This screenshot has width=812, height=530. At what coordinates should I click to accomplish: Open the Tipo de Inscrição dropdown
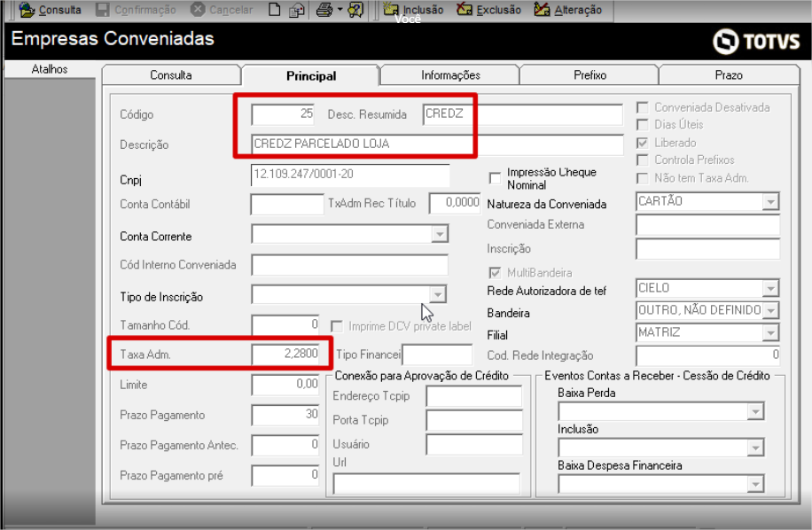click(438, 294)
